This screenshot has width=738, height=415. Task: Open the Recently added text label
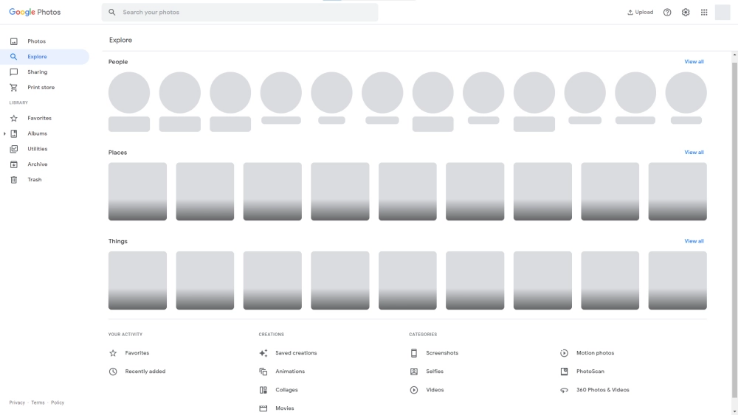point(145,371)
